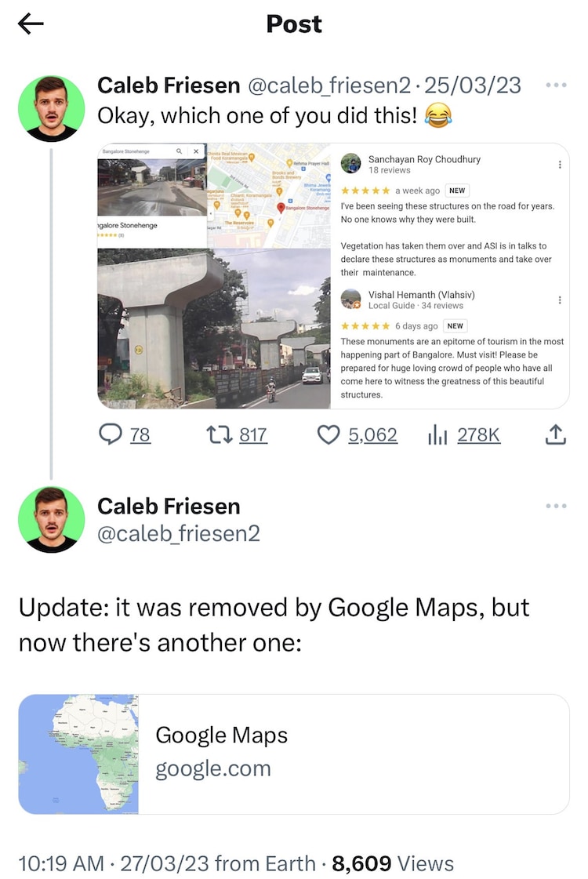The image size is (588, 879).
Task: Open Caleb Friesen's avatar on update post
Action: [x=51, y=520]
